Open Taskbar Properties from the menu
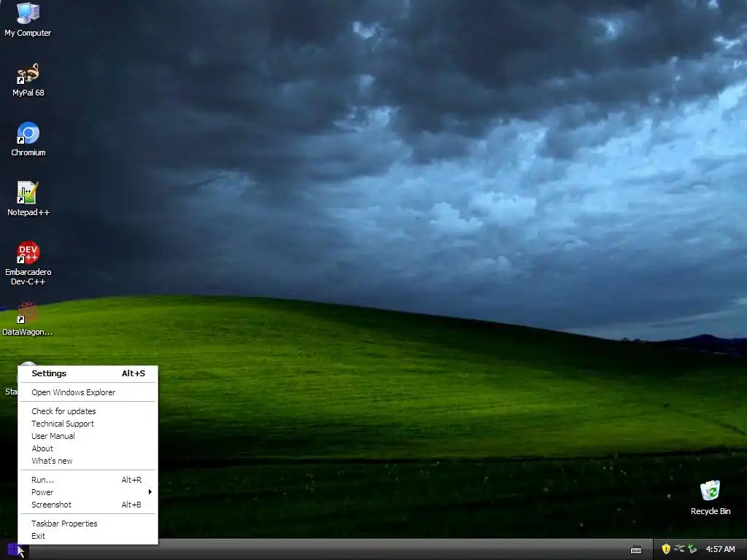The image size is (747, 560). point(88,524)
